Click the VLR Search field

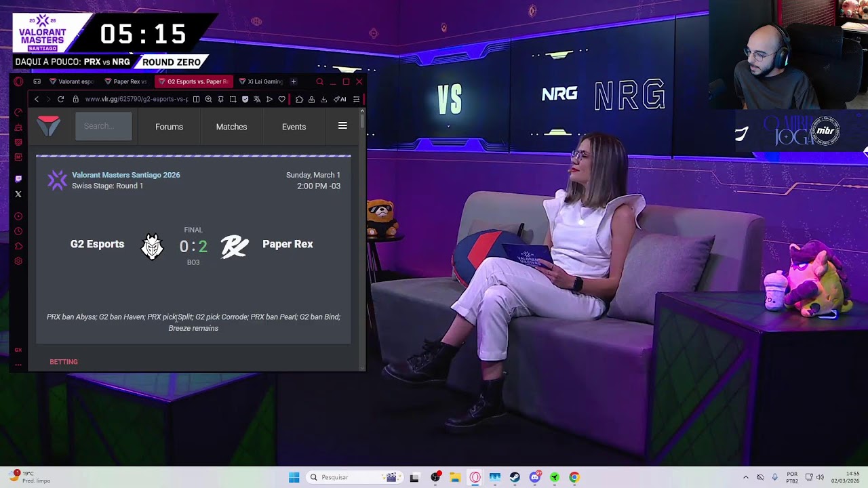pyautogui.click(x=104, y=126)
